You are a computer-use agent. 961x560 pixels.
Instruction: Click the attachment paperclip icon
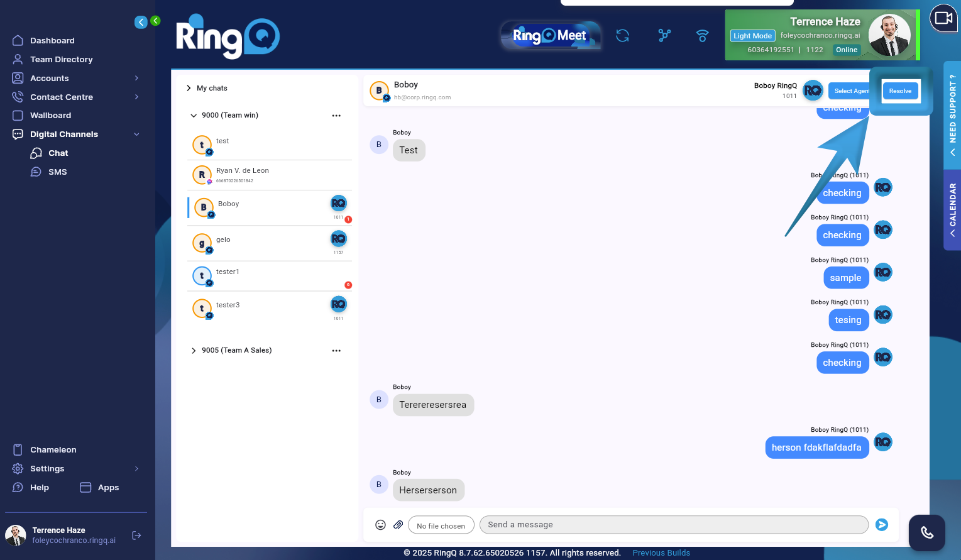click(398, 524)
